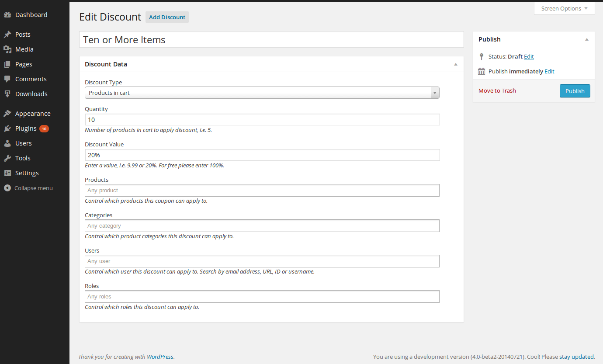Image resolution: width=603 pixels, height=364 pixels.
Task: Click the Comments speech bubble icon
Action: coord(7,79)
